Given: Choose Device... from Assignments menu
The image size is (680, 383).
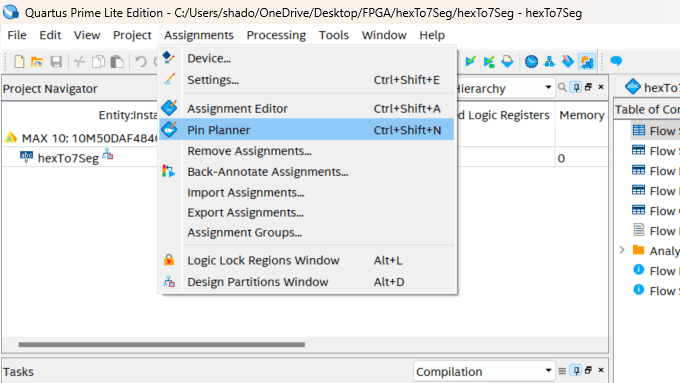Looking at the screenshot, I should click(x=307, y=58).
